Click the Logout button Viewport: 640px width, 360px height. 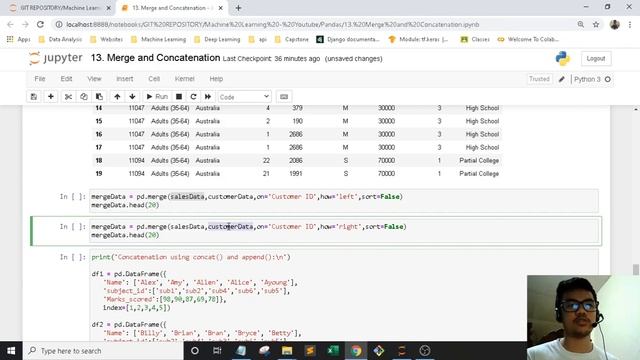pyautogui.click(x=596, y=59)
